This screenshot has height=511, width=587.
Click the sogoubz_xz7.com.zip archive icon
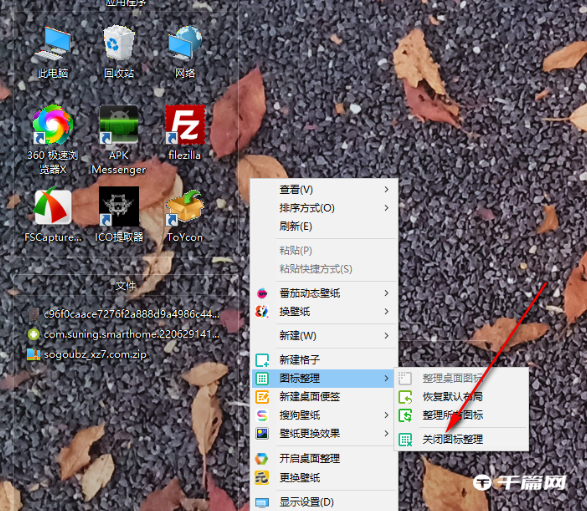34,354
